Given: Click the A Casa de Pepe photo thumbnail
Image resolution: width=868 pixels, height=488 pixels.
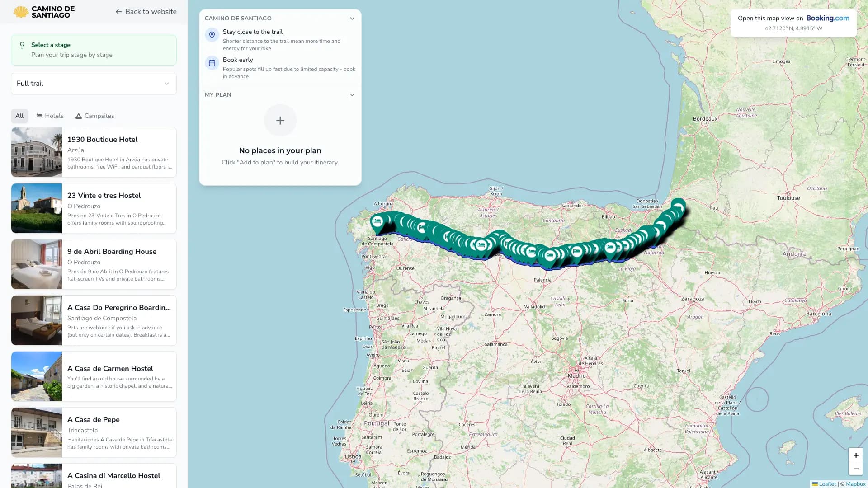Looking at the screenshot, I should point(37,432).
